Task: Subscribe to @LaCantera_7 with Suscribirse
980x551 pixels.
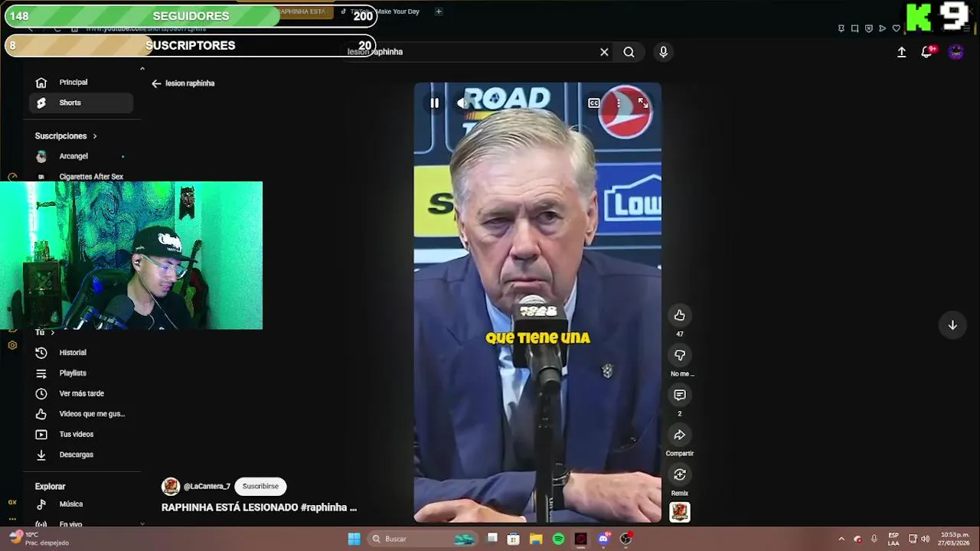Action: (x=260, y=487)
